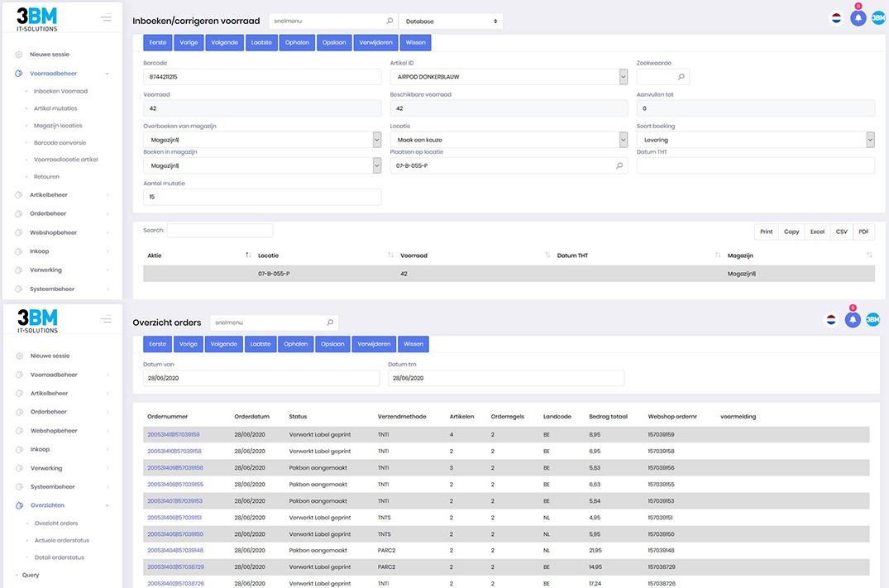Click the Dutch flag icon beside the Database selector

pos(836,18)
